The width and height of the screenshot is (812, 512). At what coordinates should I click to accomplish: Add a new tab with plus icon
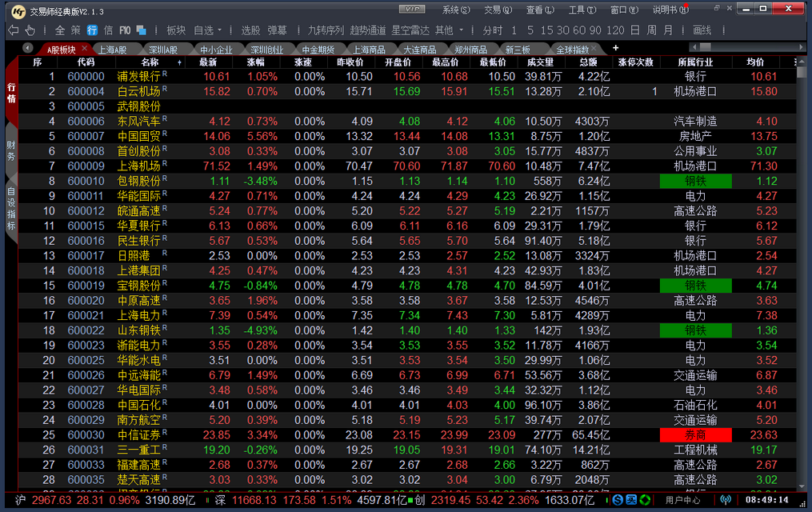(616, 48)
